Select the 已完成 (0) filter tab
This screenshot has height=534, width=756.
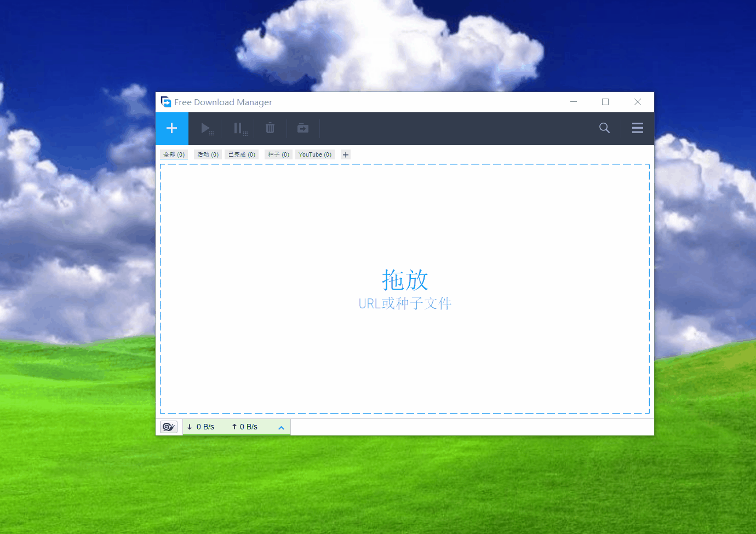242,154
